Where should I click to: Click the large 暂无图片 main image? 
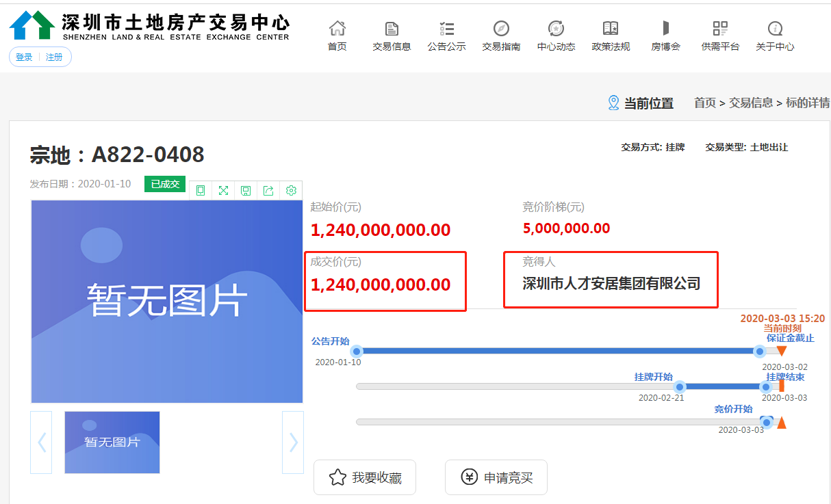[167, 302]
